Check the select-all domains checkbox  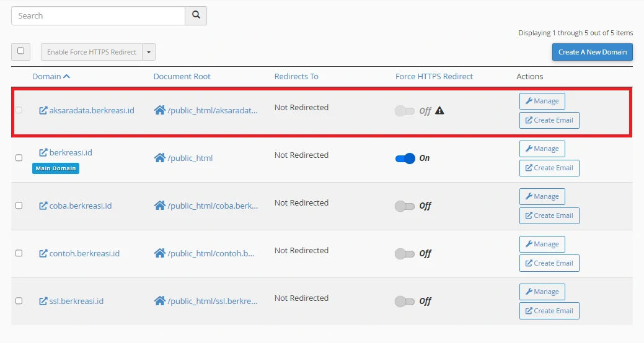tap(20, 51)
